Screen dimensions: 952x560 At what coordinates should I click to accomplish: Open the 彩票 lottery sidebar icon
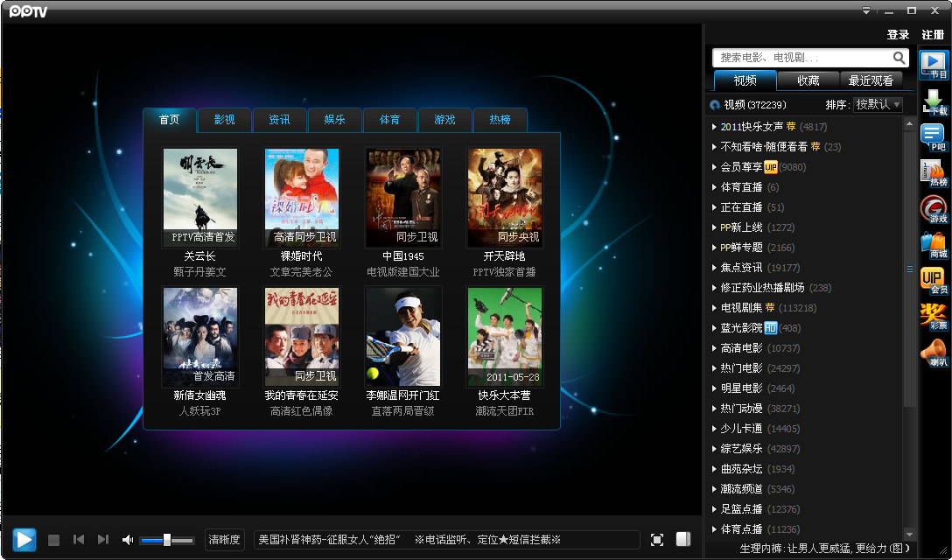click(x=934, y=317)
